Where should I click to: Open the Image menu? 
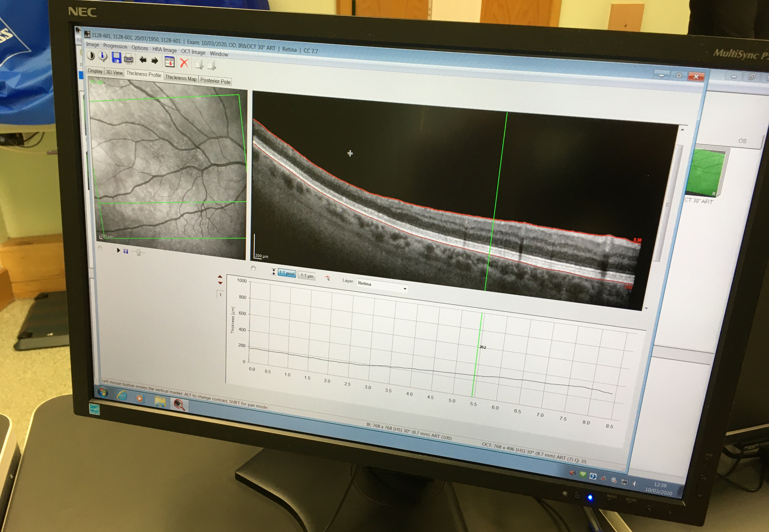click(x=92, y=45)
